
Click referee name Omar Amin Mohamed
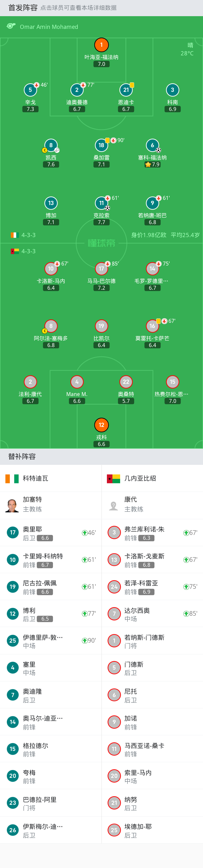49,27
